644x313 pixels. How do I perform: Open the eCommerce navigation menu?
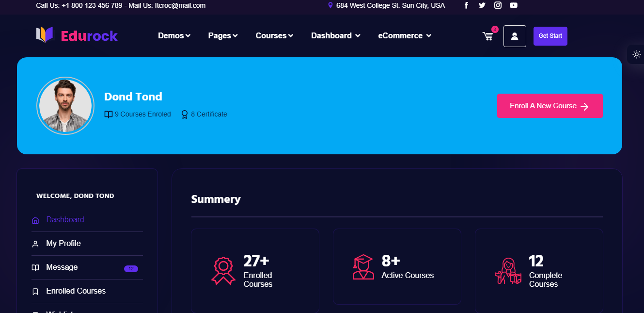point(405,35)
